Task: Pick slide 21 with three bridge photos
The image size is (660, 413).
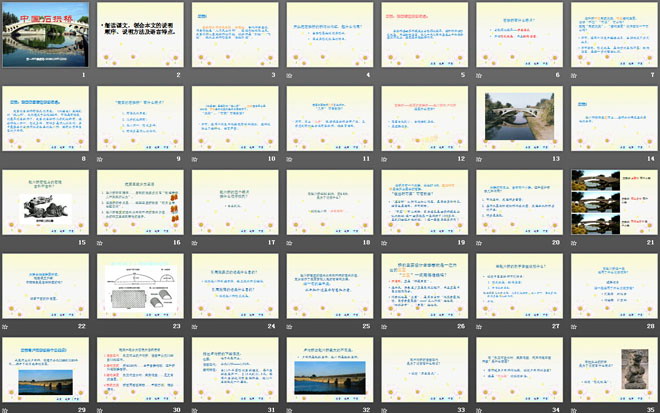Action: click(x=608, y=202)
